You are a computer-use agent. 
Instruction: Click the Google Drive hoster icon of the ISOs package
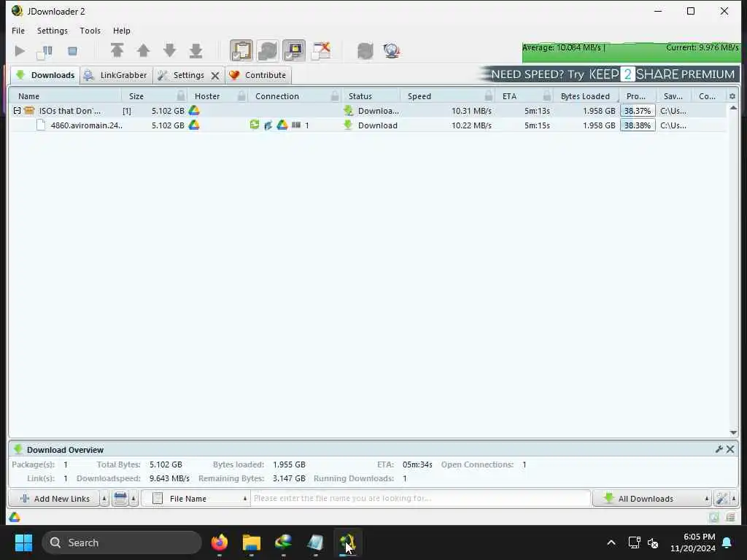194,111
